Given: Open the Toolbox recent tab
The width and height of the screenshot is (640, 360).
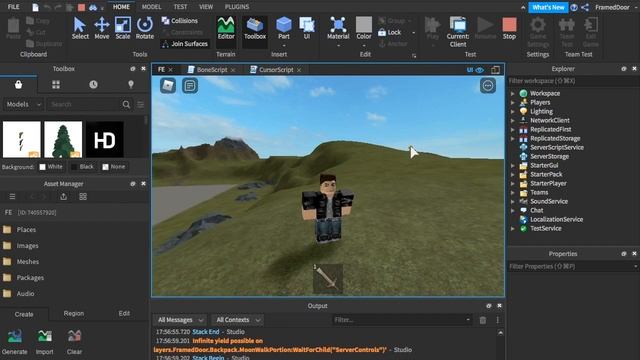Looking at the screenshot, I should click(x=93, y=84).
